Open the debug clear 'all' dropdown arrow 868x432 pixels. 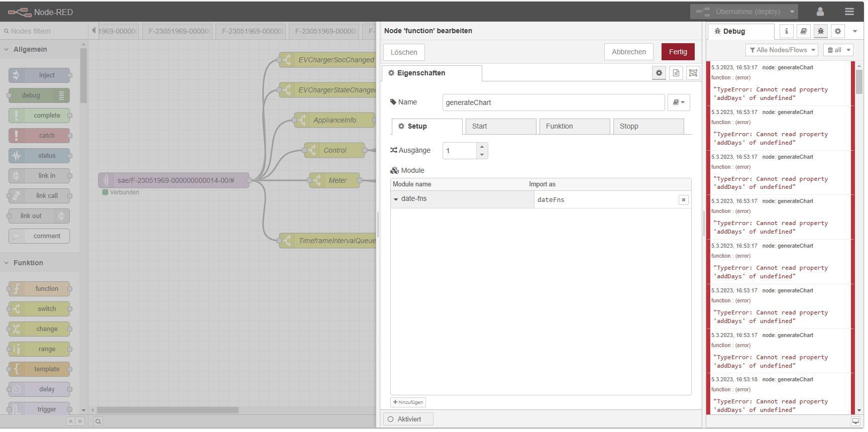pos(849,50)
